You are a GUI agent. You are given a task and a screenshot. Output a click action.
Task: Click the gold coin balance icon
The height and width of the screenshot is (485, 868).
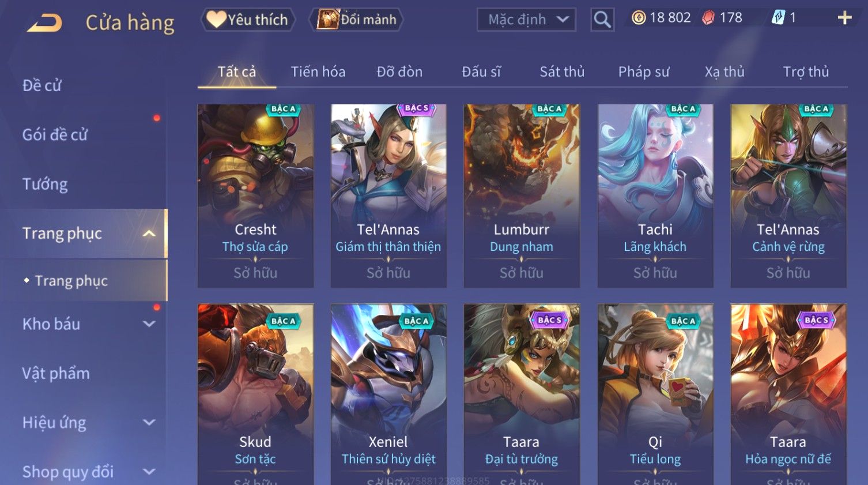point(639,18)
